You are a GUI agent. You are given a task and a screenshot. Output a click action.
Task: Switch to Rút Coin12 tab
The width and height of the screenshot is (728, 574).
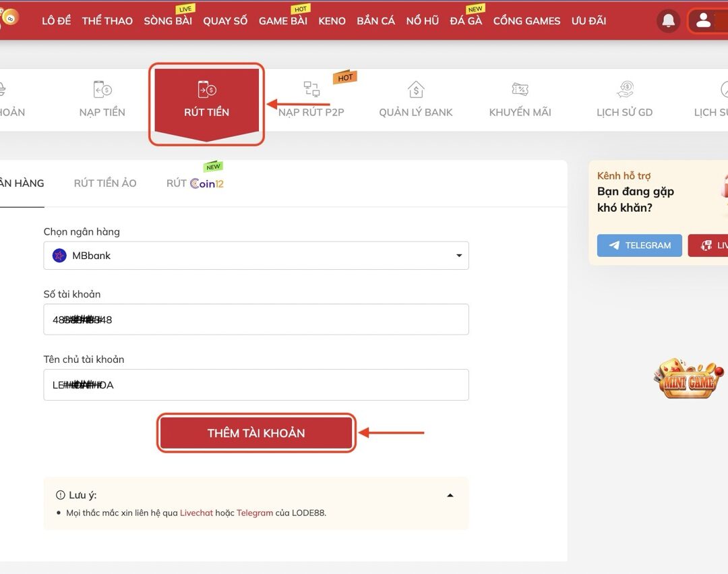point(195,183)
